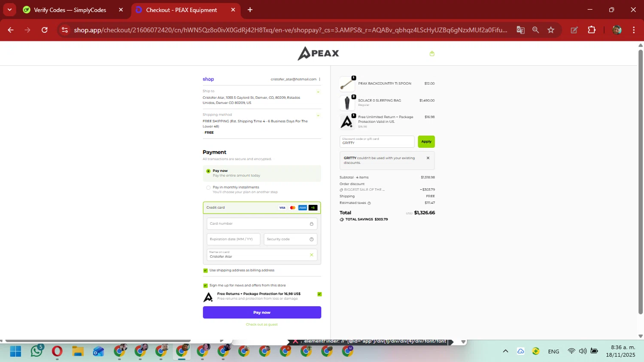Screen dimensions: 644x362
Task: Focus the Expiration date field
Action: 234,239
